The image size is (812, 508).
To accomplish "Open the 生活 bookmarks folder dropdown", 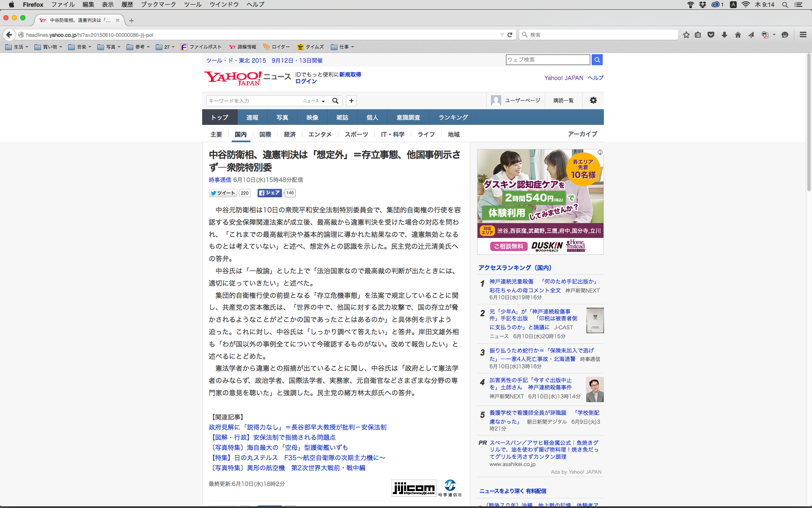I will (17, 47).
